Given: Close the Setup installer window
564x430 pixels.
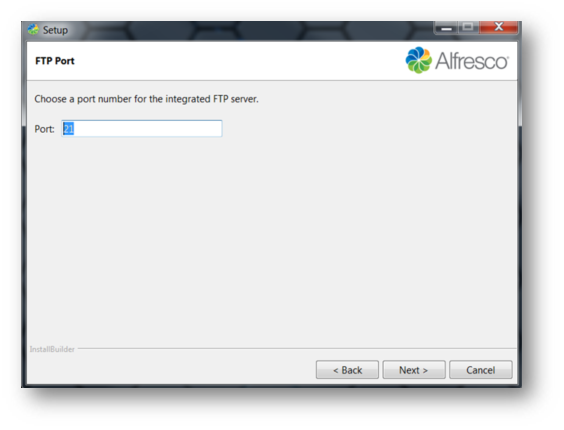Looking at the screenshot, I should click(x=499, y=27).
